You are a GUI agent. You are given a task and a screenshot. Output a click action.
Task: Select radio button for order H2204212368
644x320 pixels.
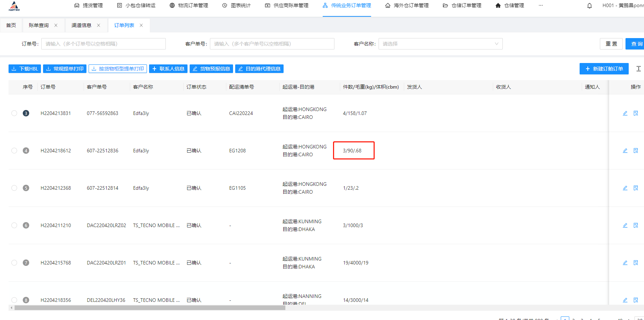point(14,188)
